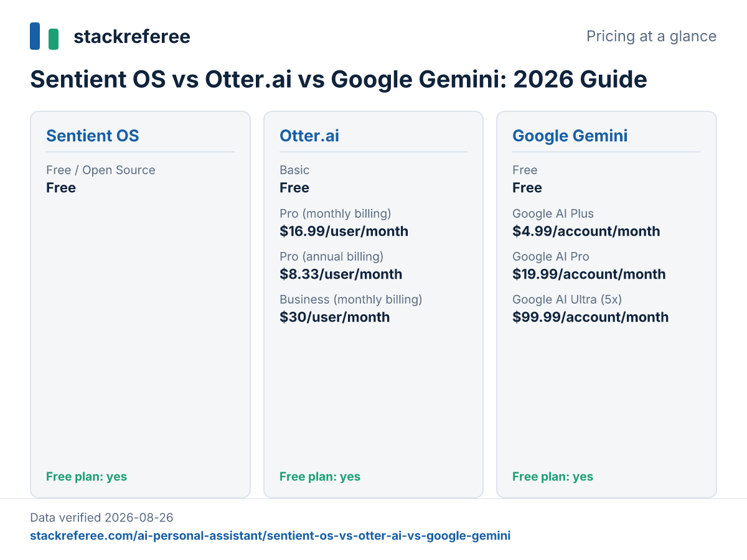The height and width of the screenshot is (560, 747).
Task: Click Free plan: yes under Sentient OS
Action: (87, 477)
